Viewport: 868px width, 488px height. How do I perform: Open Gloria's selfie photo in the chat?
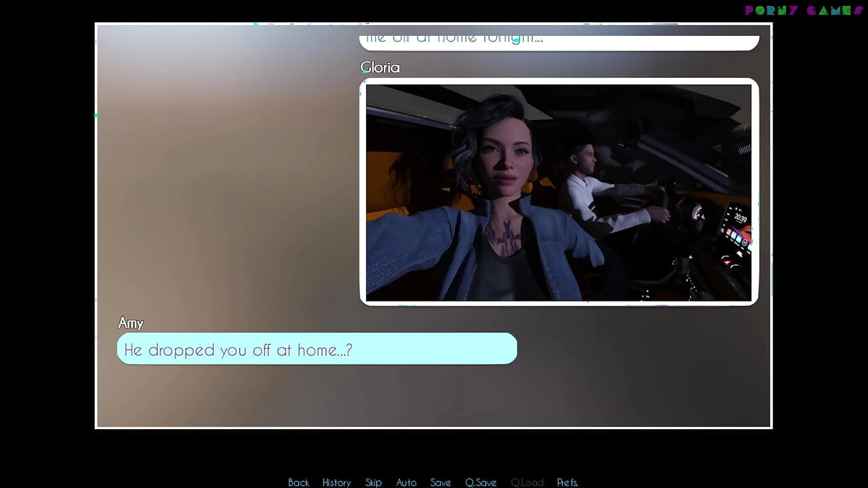point(559,192)
